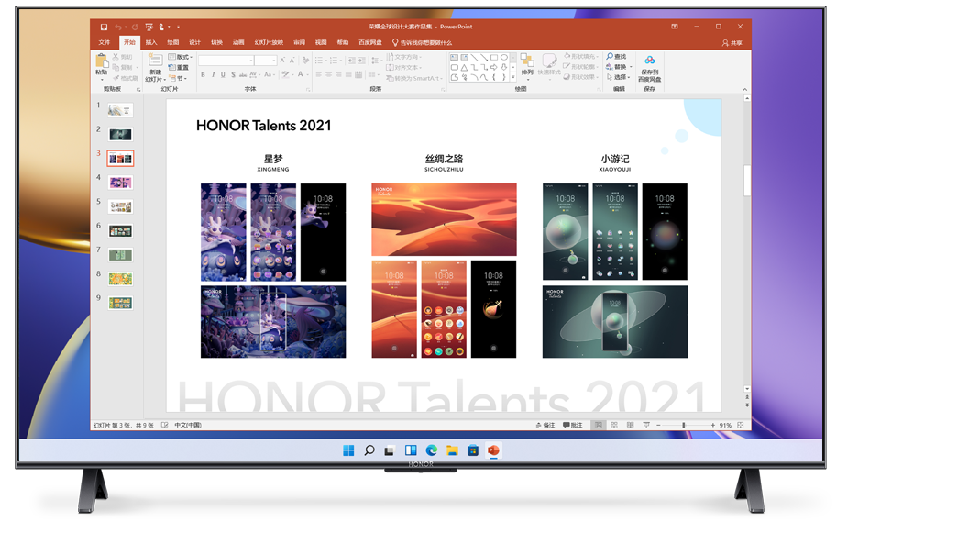The width and height of the screenshot is (980, 533).
Task: Open the font name dropdown
Action: click(x=251, y=60)
